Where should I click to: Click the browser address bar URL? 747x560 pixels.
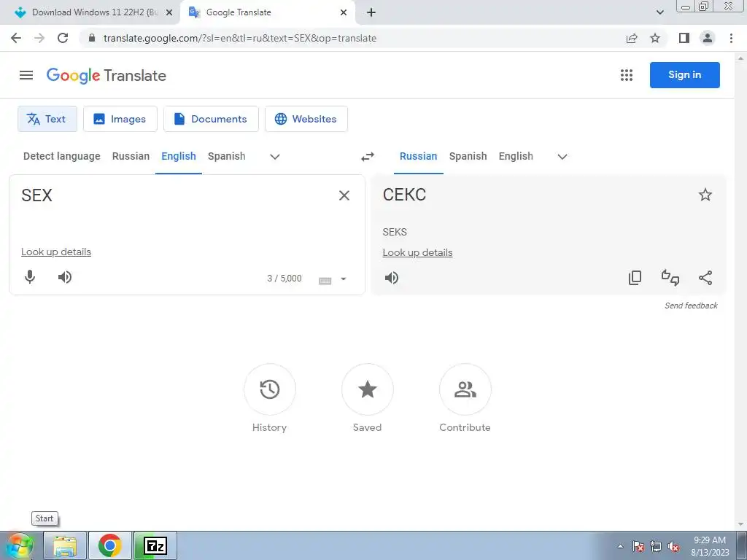coord(239,38)
